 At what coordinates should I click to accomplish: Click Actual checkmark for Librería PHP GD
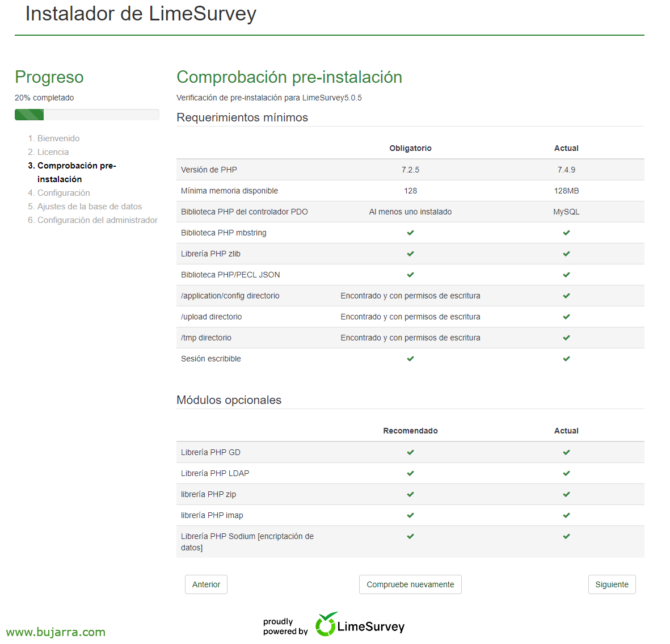click(x=566, y=452)
